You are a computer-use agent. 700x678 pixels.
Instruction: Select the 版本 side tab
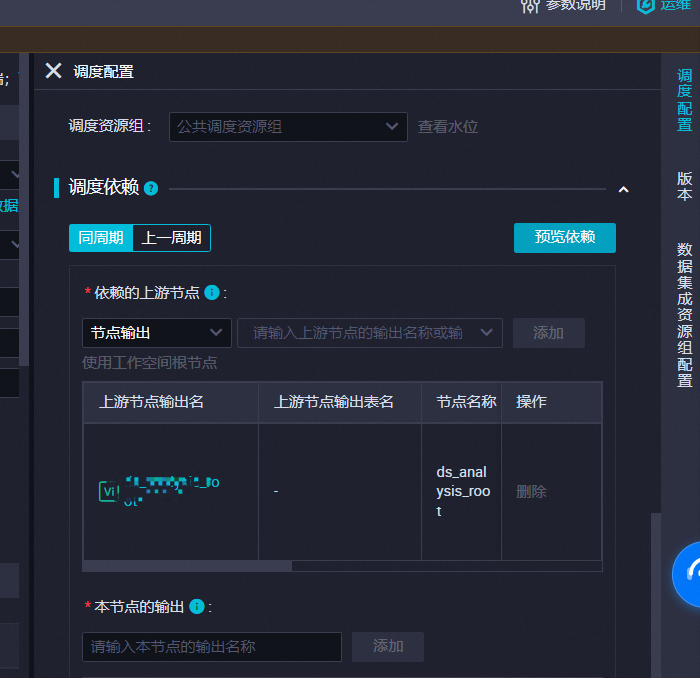pyautogui.click(x=684, y=186)
